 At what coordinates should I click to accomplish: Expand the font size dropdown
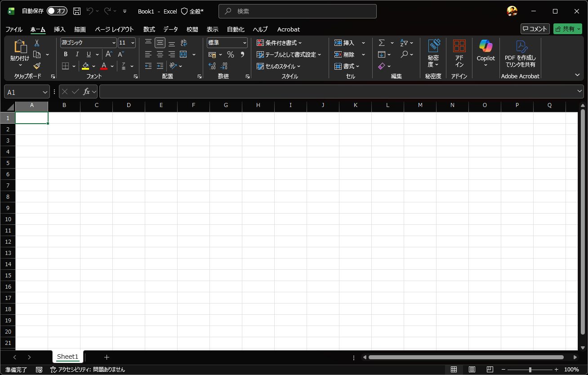(x=133, y=43)
